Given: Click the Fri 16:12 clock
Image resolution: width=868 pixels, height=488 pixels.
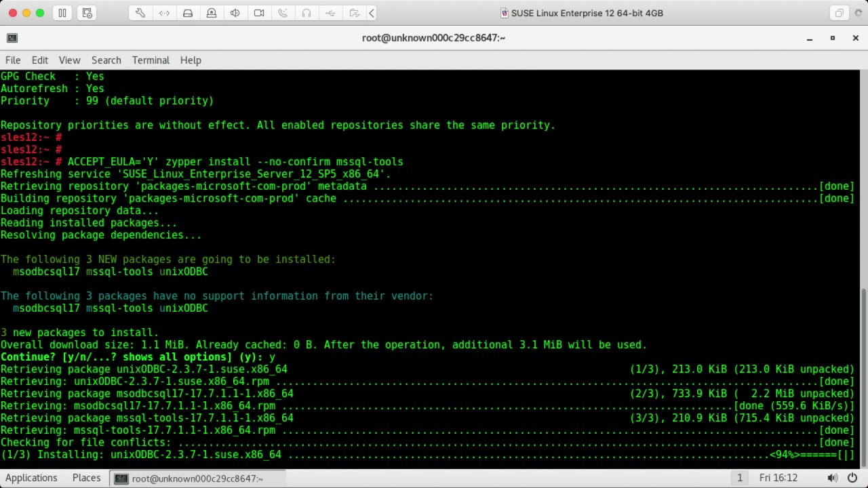Looking at the screenshot, I should point(778,478).
